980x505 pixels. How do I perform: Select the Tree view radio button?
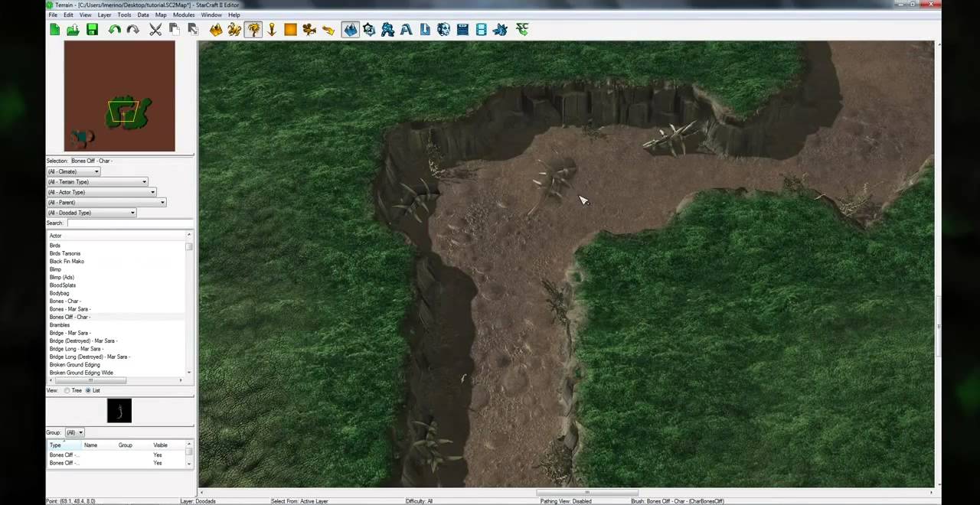[x=67, y=391]
